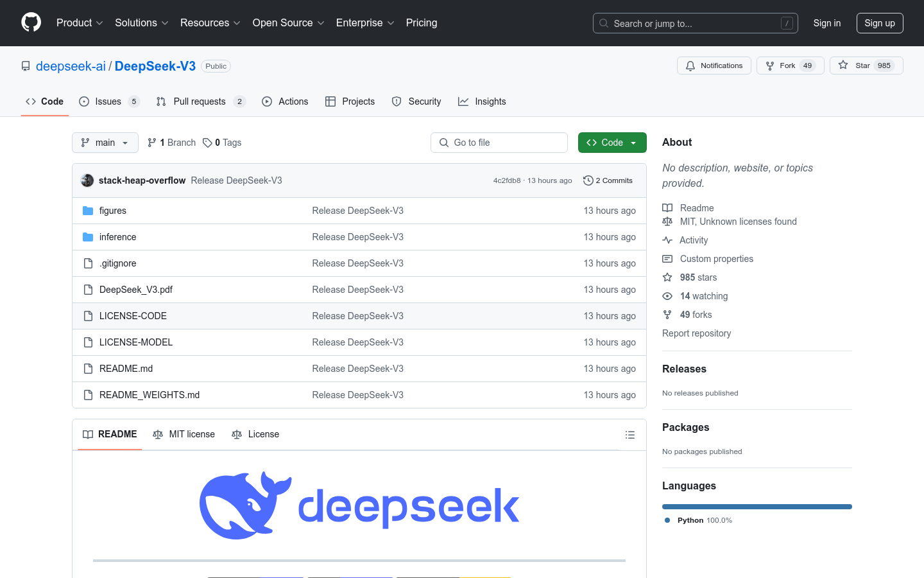Image resolution: width=924 pixels, height=578 pixels.
Task: Click the pulse icon beside Activity
Action: (667, 240)
